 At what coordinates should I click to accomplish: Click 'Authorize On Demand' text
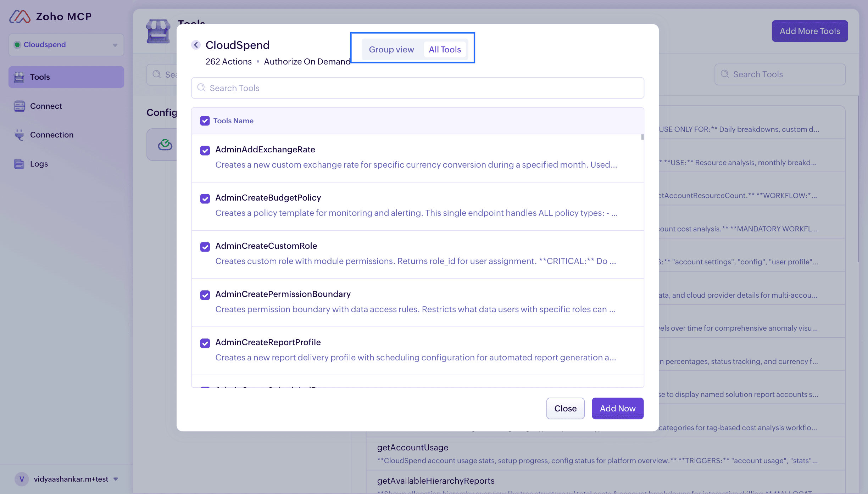click(307, 62)
